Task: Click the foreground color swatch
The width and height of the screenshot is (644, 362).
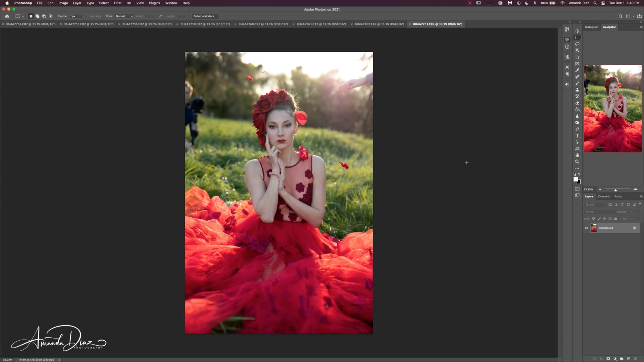Action: (x=575, y=179)
